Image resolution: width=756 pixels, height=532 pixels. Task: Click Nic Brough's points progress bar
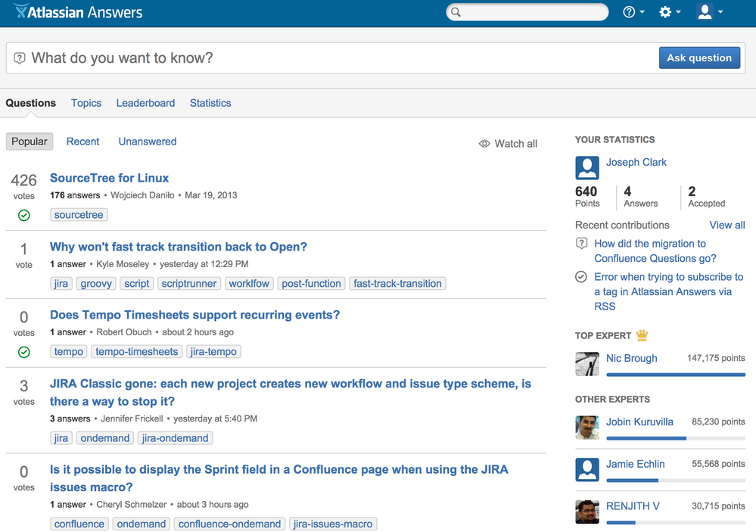click(x=676, y=375)
